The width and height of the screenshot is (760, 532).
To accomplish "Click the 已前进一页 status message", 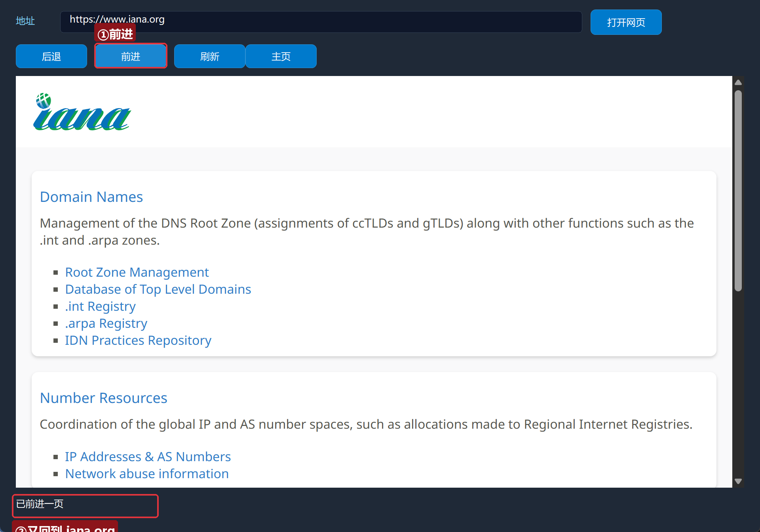I will pyautogui.click(x=40, y=504).
